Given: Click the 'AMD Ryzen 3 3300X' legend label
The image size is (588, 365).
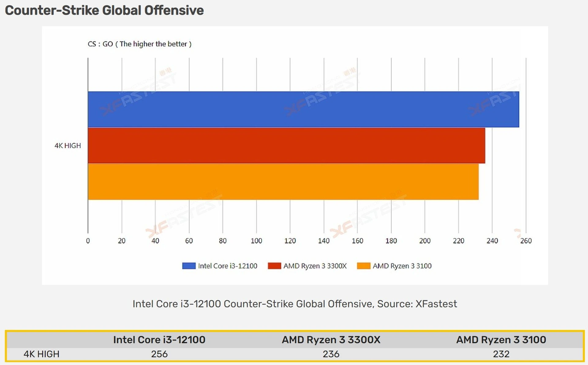Looking at the screenshot, I should click(x=315, y=266).
